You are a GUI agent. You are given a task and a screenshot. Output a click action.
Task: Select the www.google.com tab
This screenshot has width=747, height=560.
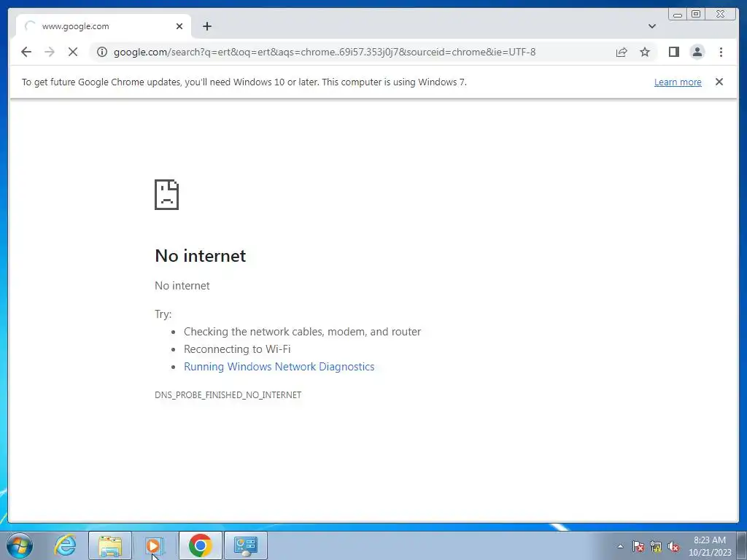coord(104,26)
